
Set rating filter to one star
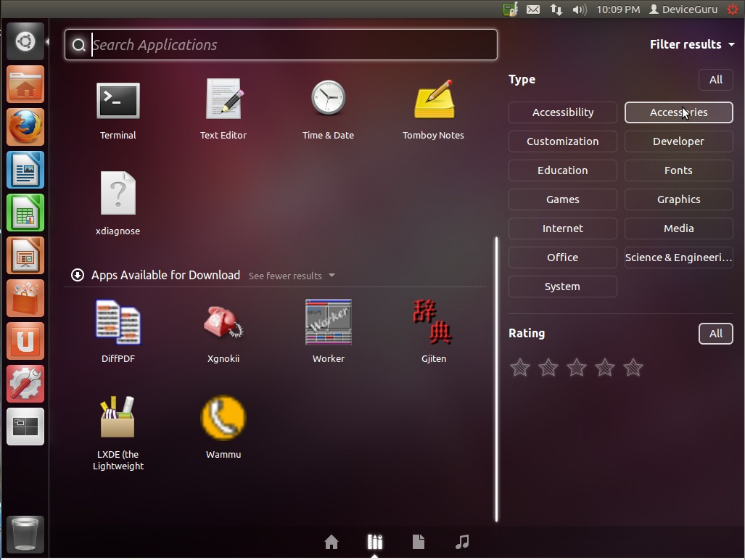(x=520, y=367)
